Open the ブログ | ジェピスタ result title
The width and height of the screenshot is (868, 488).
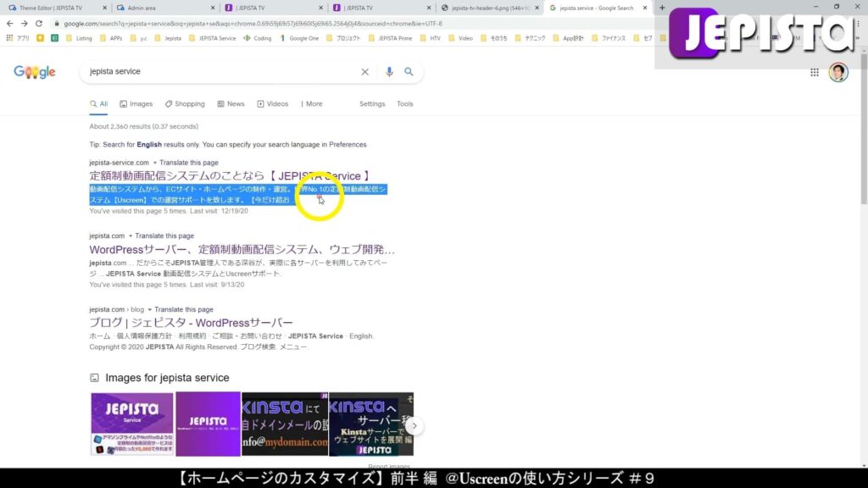191,323
